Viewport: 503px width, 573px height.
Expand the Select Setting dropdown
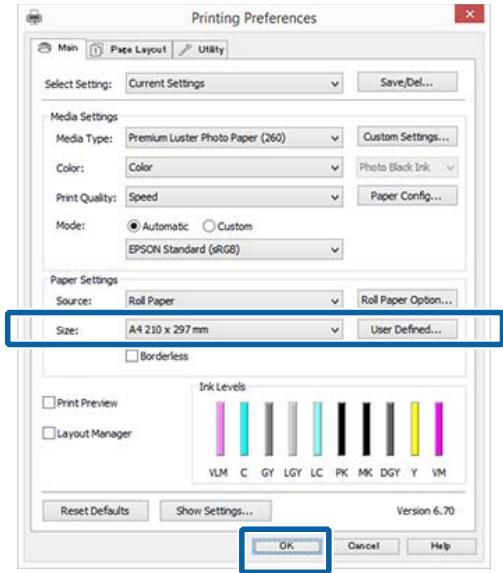[x=234, y=83]
